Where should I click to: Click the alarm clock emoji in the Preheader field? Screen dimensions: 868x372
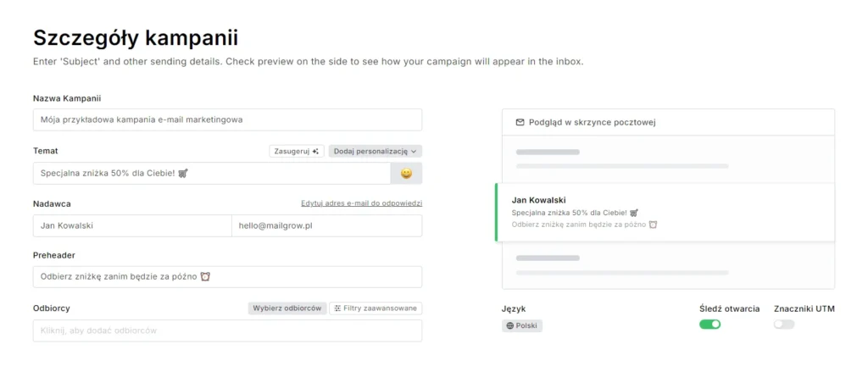point(204,277)
